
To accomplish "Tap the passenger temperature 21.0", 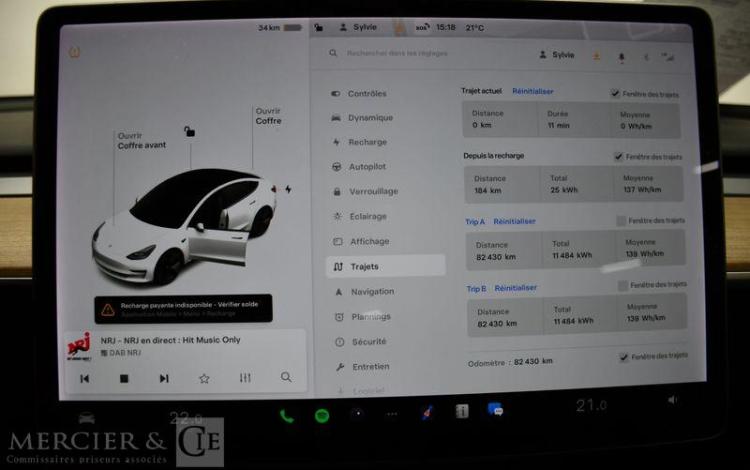I will 592,405.
